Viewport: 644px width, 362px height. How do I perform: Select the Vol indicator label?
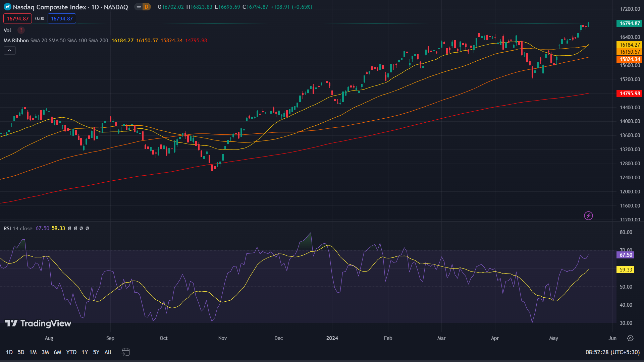tap(7, 31)
